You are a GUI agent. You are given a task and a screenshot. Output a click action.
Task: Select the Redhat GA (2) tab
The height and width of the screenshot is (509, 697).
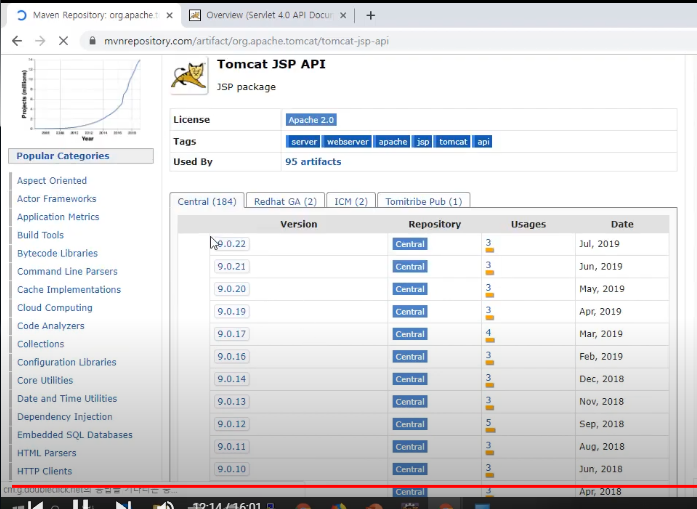[x=285, y=201]
